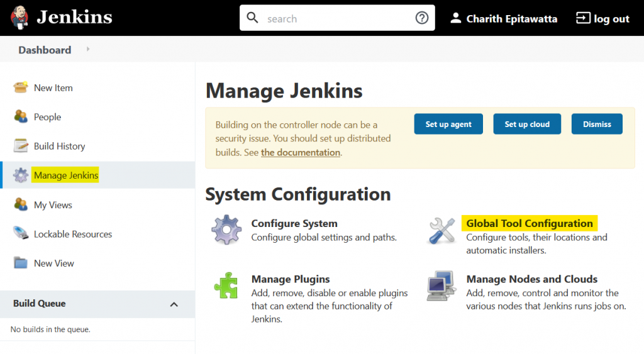The height and width of the screenshot is (354, 644).
Task: Open My Views from sidebar
Action: pos(53,205)
